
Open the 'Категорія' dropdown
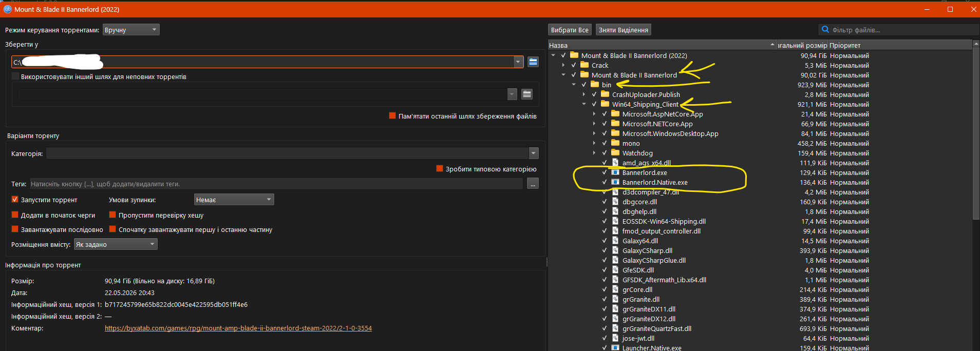click(534, 153)
